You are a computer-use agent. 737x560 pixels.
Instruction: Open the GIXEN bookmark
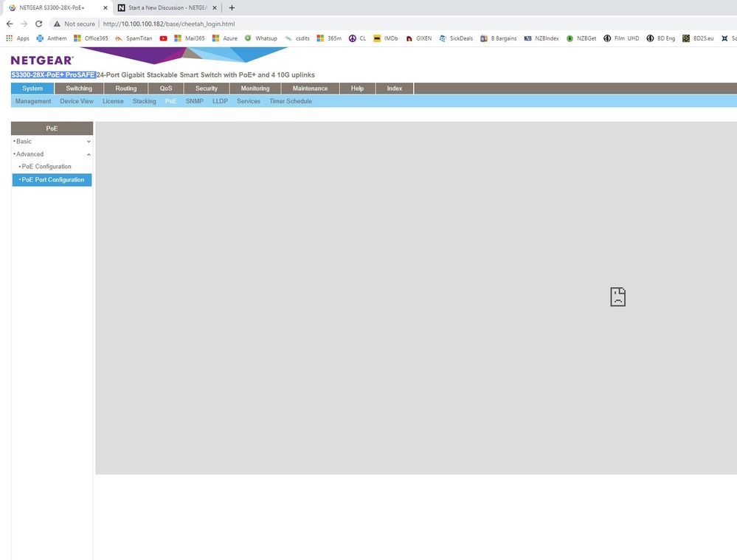pos(418,38)
